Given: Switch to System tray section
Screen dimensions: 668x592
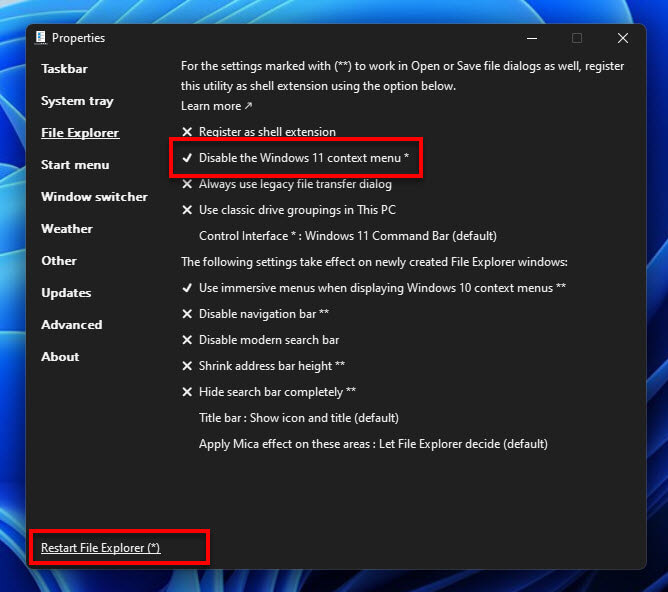Looking at the screenshot, I should coord(77,101).
